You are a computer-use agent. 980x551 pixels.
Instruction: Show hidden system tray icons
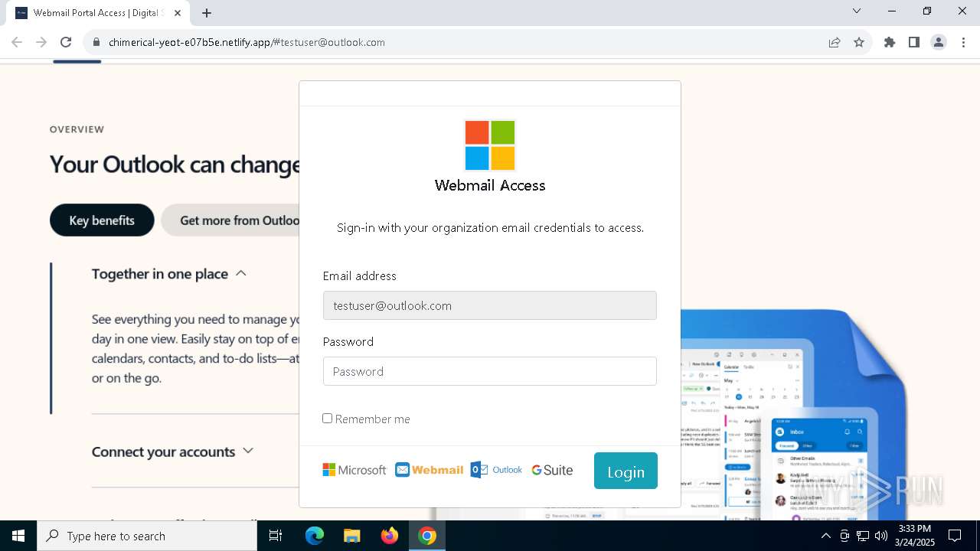click(x=825, y=536)
